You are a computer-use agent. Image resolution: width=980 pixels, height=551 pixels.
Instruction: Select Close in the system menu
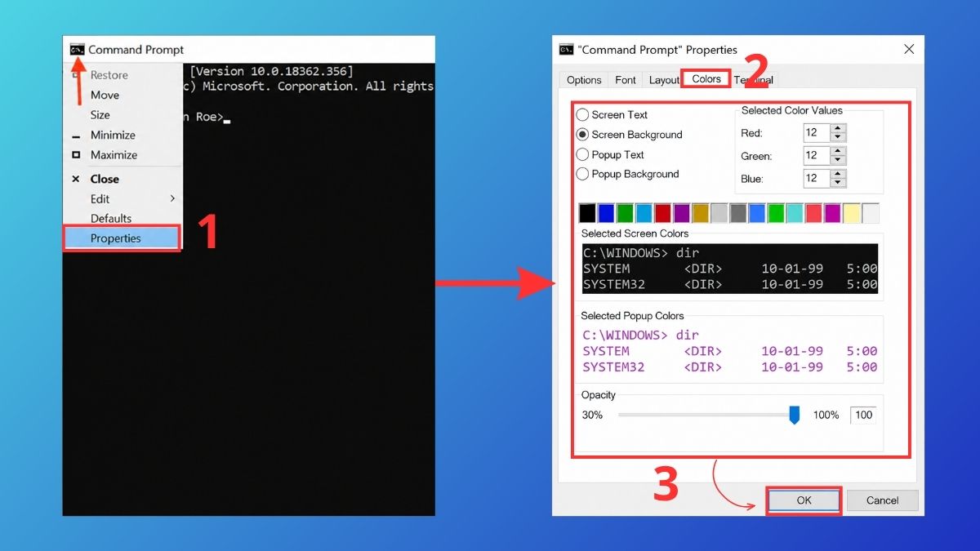(122, 179)
